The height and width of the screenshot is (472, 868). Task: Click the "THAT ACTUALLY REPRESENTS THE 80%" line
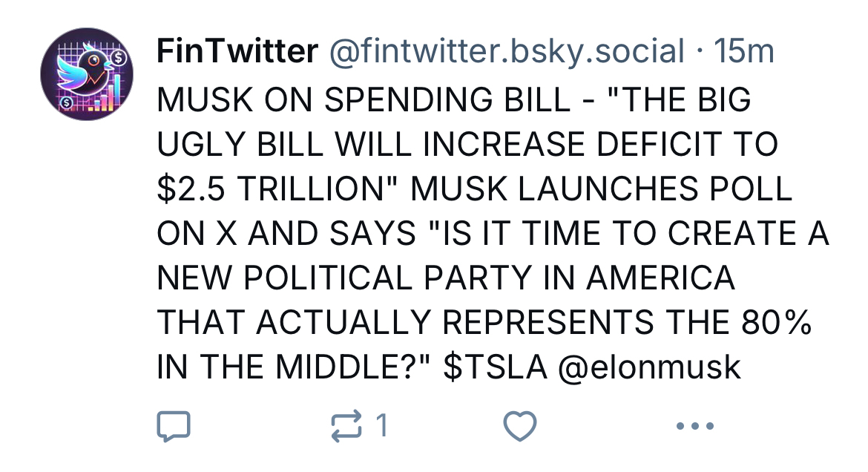coord(484,323)
